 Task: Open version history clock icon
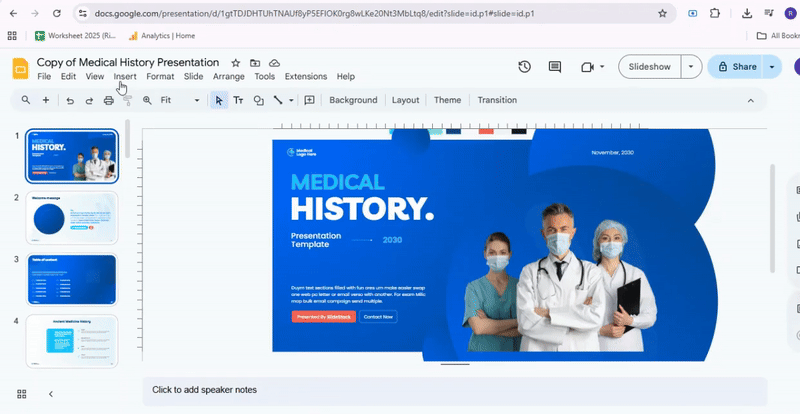tap(525, 67)
